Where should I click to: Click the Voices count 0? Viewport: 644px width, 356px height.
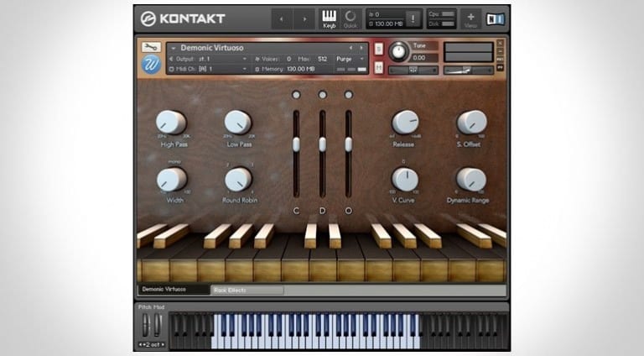click(x=288, y=60)
